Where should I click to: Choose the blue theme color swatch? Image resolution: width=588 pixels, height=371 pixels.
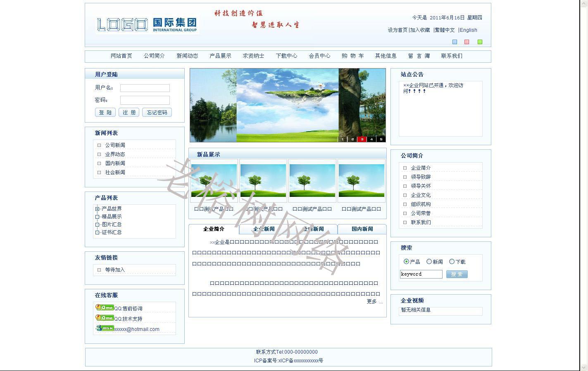pos(455,42)
